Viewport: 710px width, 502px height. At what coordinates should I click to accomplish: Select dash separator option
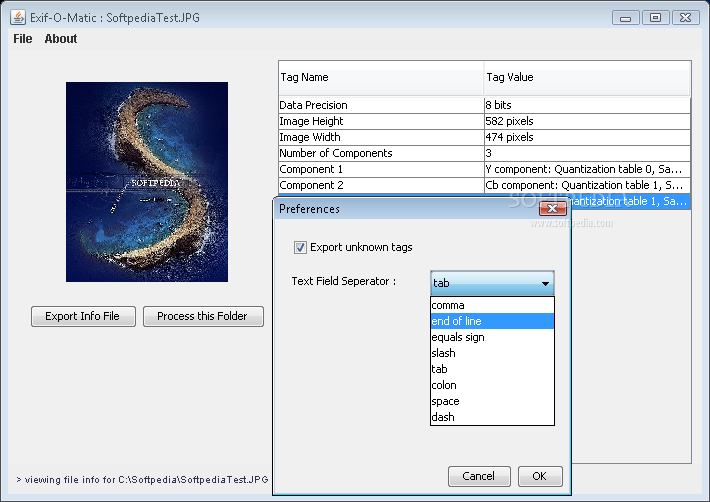[x=492, y=417]
